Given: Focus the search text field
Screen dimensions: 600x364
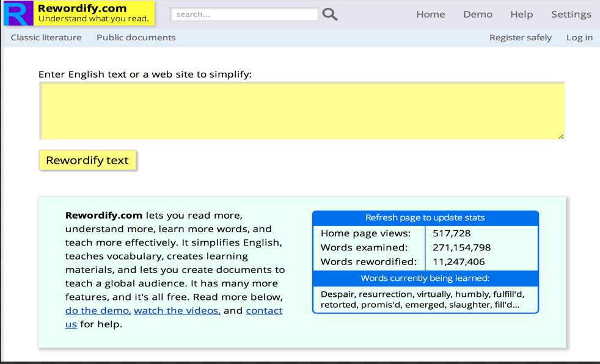Looking at the screenshot, I should pos(244,15).
